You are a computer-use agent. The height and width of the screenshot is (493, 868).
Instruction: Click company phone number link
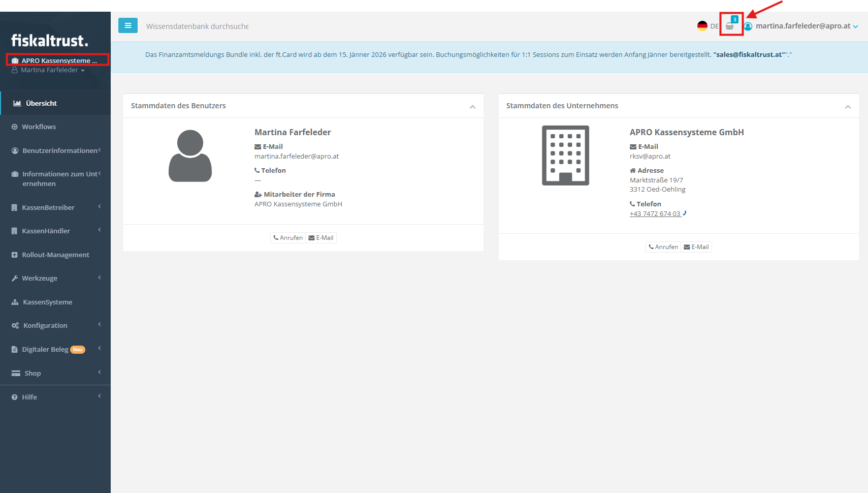[x=655, y=214]
